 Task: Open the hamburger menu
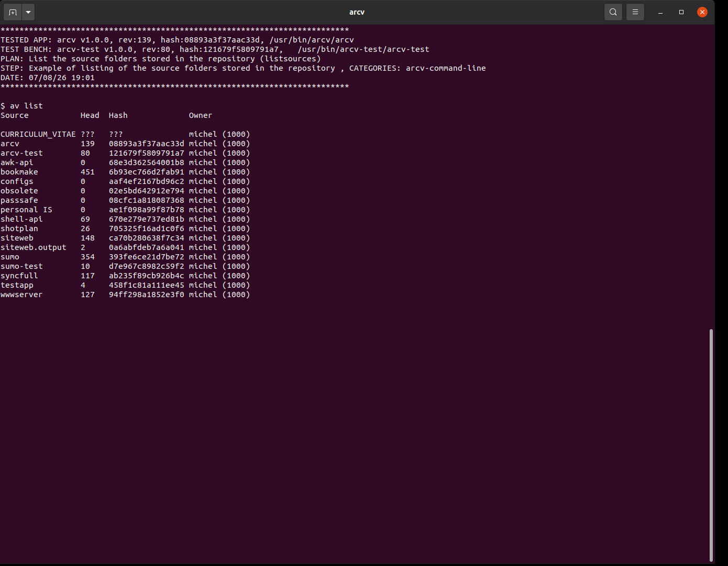click(635, 12)
